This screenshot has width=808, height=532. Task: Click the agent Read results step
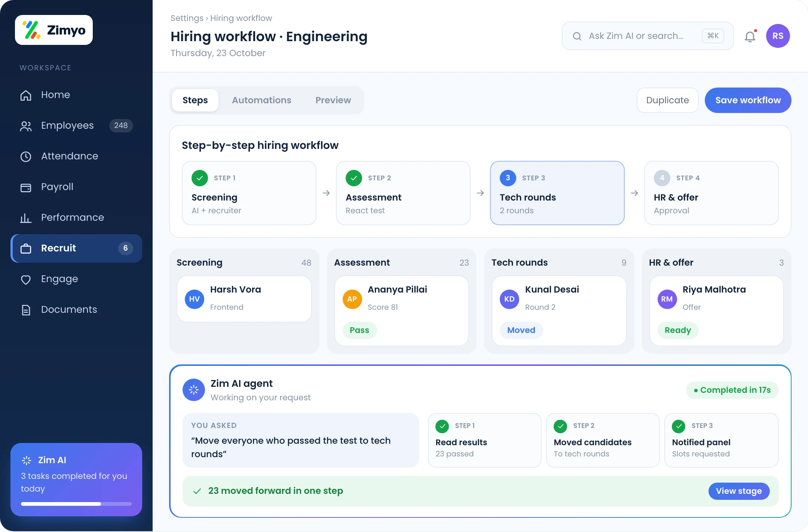[484, 440]
